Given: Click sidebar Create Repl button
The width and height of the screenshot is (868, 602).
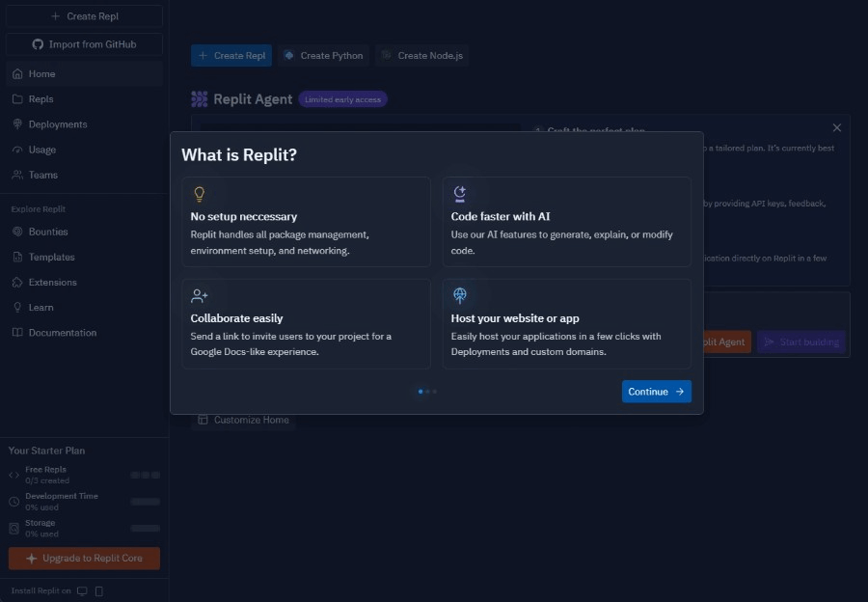Looking at the screenshot, I should pos(84,16).
